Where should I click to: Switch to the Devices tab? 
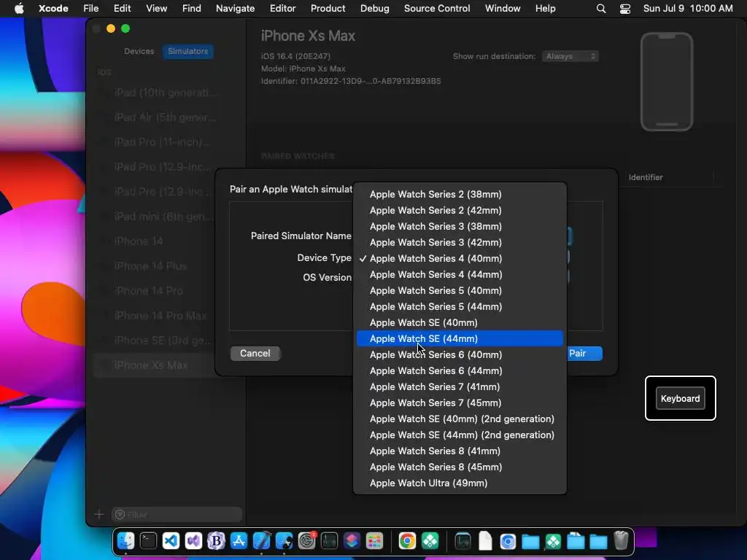[x=139, y=51]
